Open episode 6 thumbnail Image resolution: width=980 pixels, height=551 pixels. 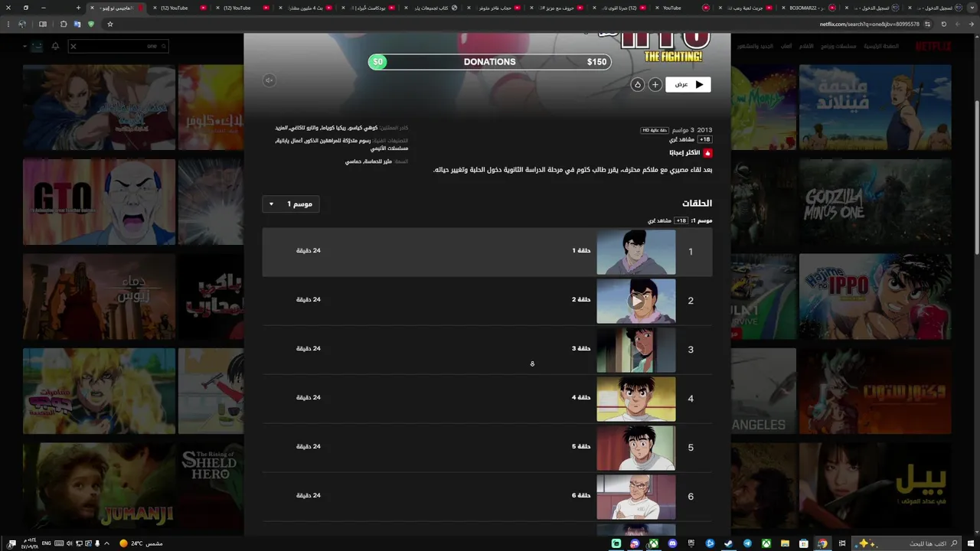[636, 497]
